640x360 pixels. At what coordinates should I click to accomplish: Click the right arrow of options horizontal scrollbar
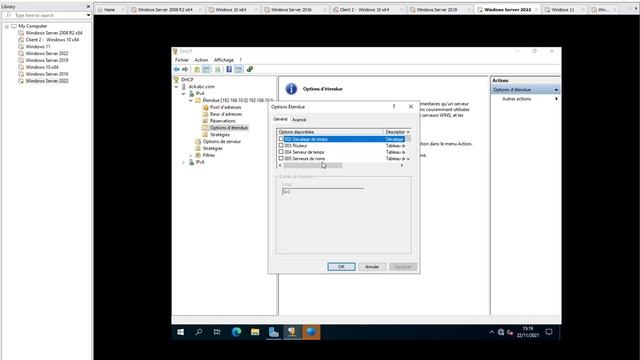[402, 165]
